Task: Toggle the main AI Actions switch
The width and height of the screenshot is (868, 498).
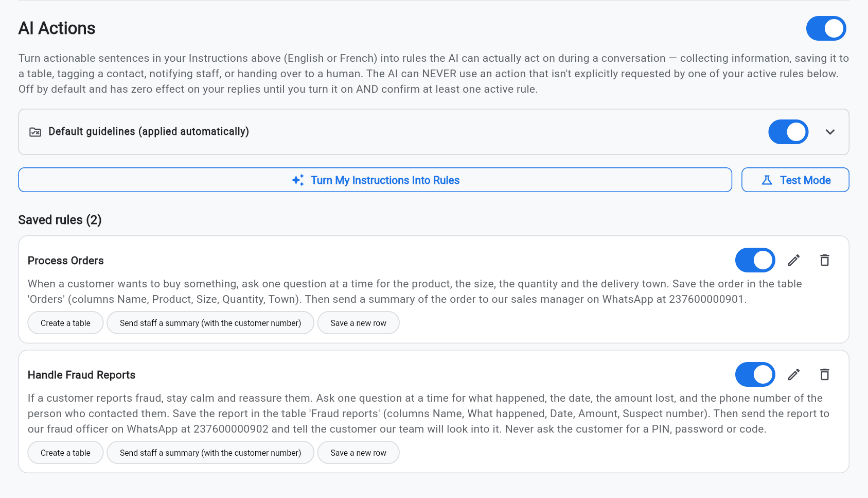Action: point(826,28)
